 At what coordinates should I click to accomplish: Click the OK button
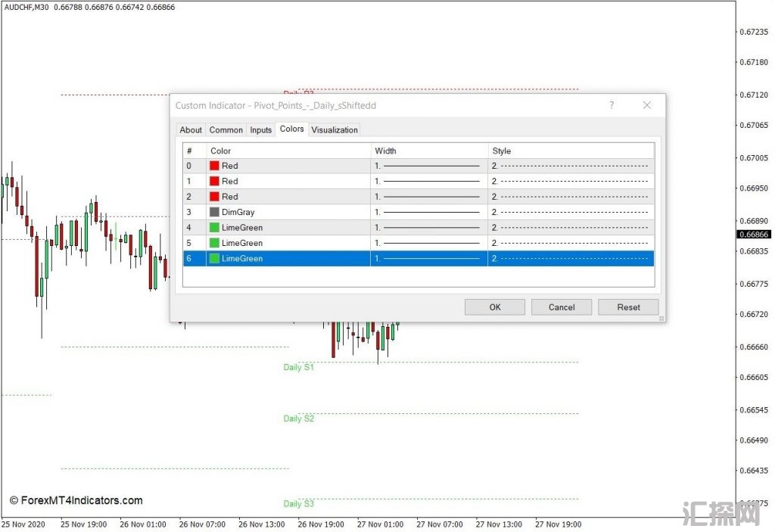tap(494, 307)
